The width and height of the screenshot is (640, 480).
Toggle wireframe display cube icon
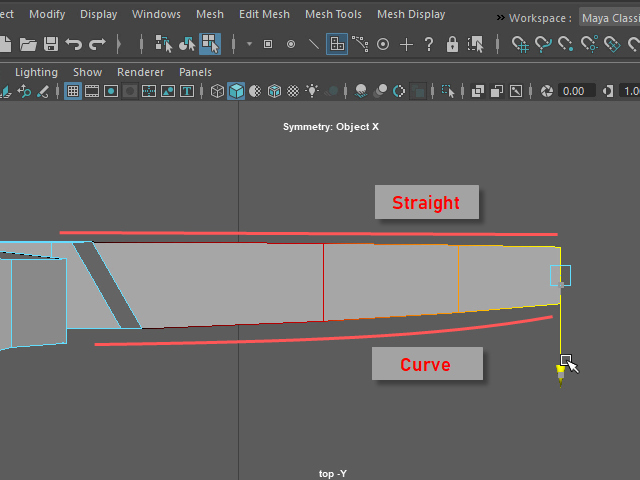click(217, 91)
